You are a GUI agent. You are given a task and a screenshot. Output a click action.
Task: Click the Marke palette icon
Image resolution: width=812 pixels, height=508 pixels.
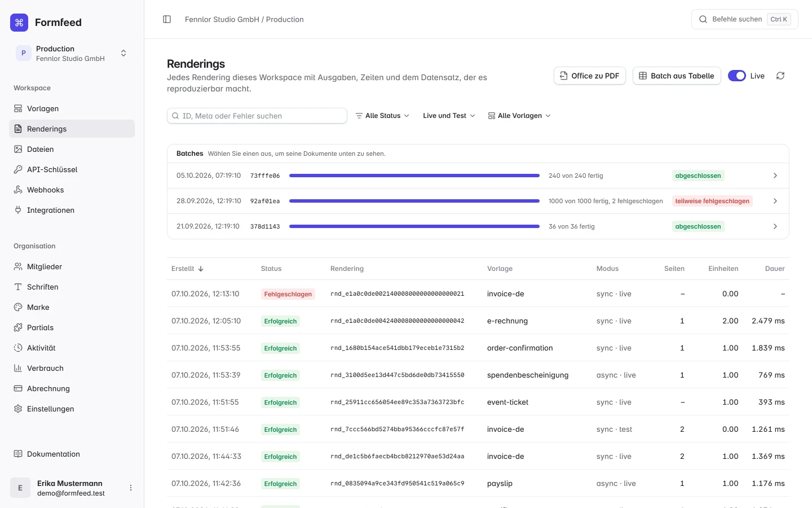[18, 307]
